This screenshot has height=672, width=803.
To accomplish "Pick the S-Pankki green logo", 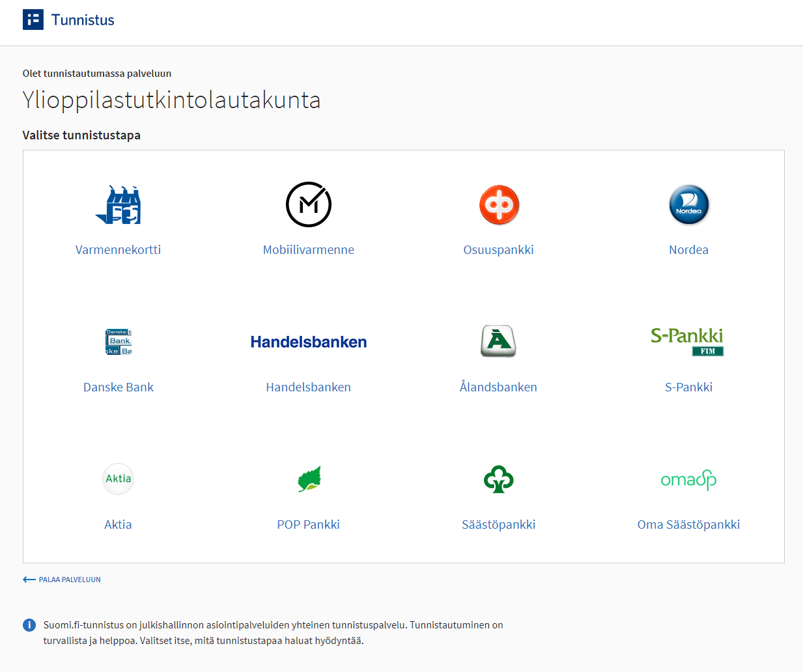I will click(x=688, y=341).
